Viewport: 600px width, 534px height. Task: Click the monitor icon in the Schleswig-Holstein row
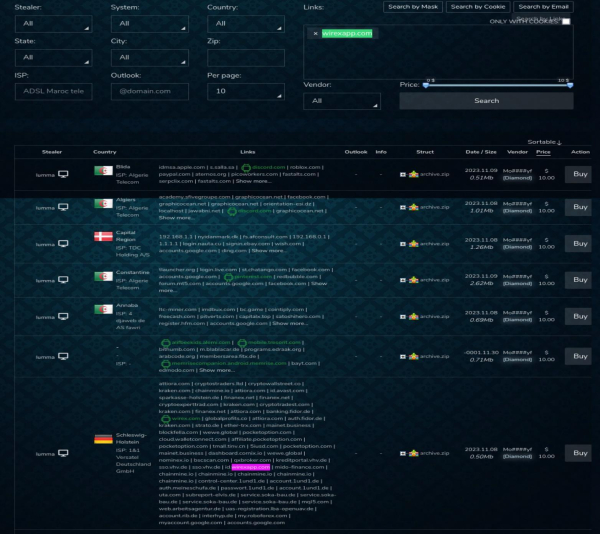[63, 454]
